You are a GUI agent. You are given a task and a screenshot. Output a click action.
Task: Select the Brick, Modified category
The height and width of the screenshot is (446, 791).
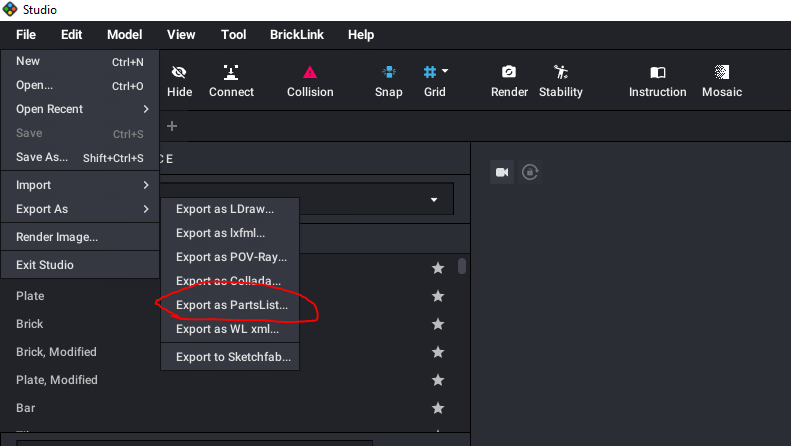56,352
